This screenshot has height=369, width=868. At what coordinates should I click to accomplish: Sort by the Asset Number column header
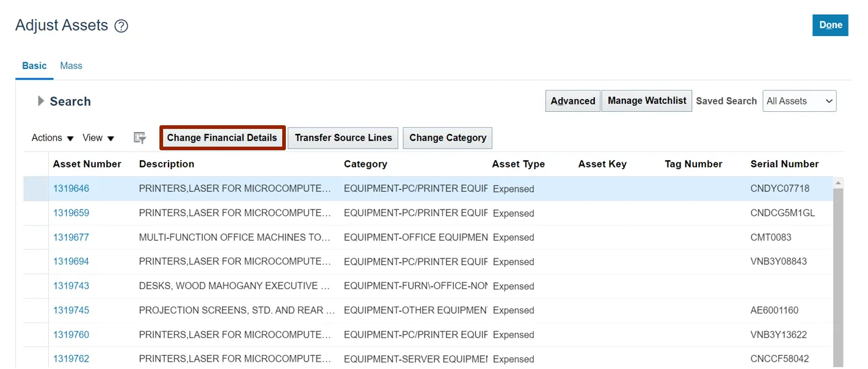[87, 164]
